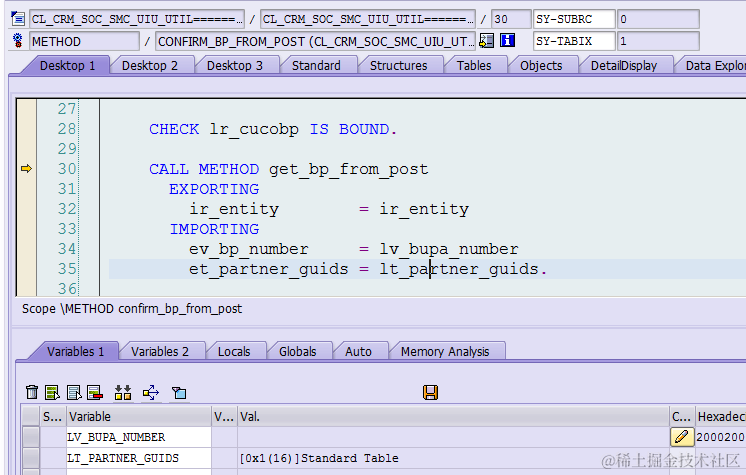The width and height of the screenshot is (746, 475).
Task: Select row of LV_BUPA_NUMBER via row selector
Action: tap(31, 437)
